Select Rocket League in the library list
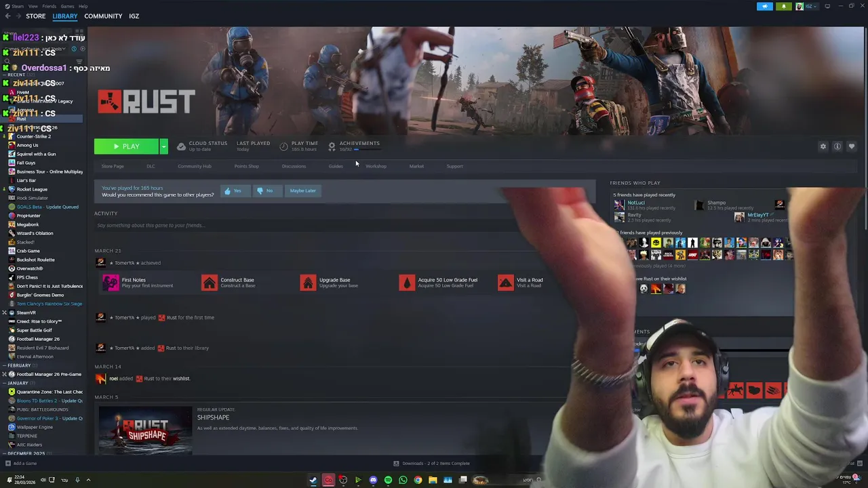Image resolution: width=868 pixels, height=488 pixels. [32, 189]
